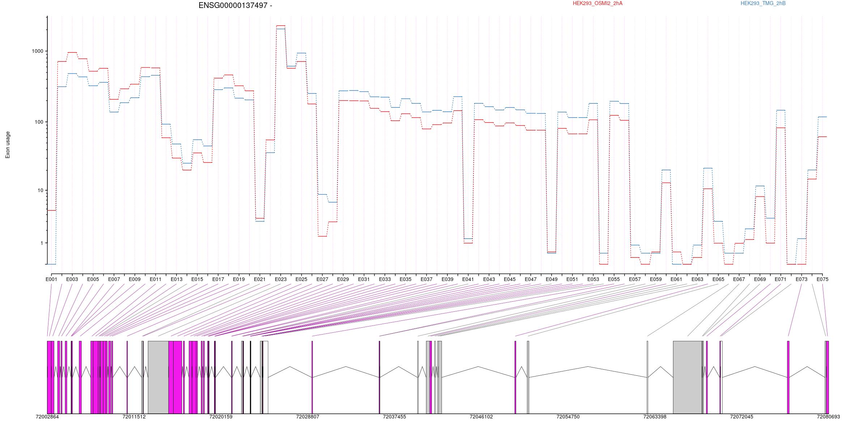Click exon label E037
Screen dimensions: 868x434
pos(426,279)
